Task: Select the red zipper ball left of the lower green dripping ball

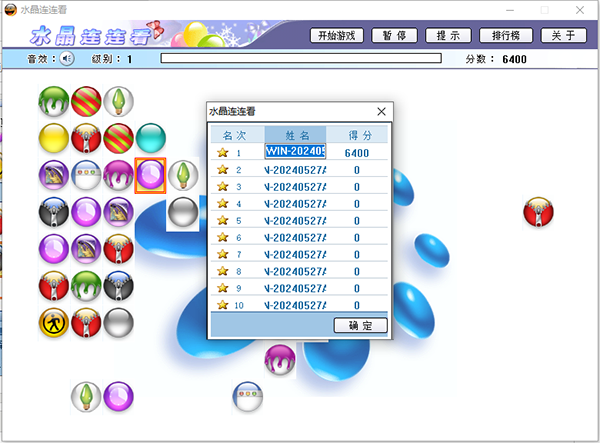Action: pyautogui.click(x=54, y=286)
